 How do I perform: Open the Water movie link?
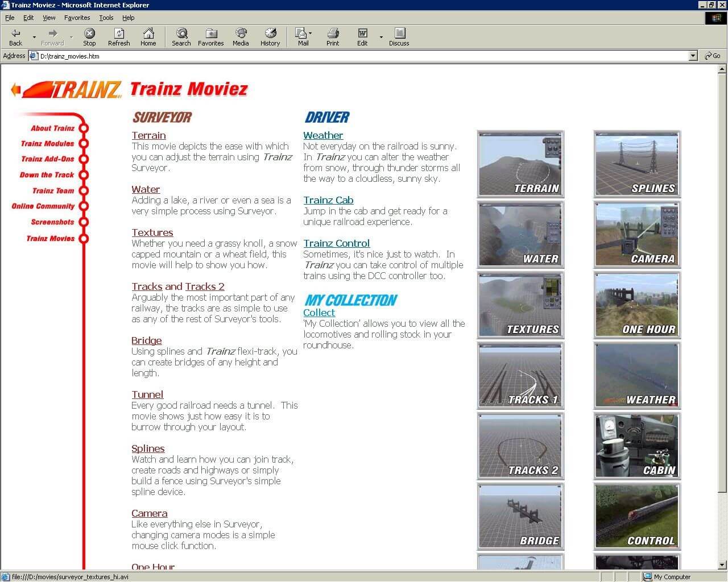(146, 189)
